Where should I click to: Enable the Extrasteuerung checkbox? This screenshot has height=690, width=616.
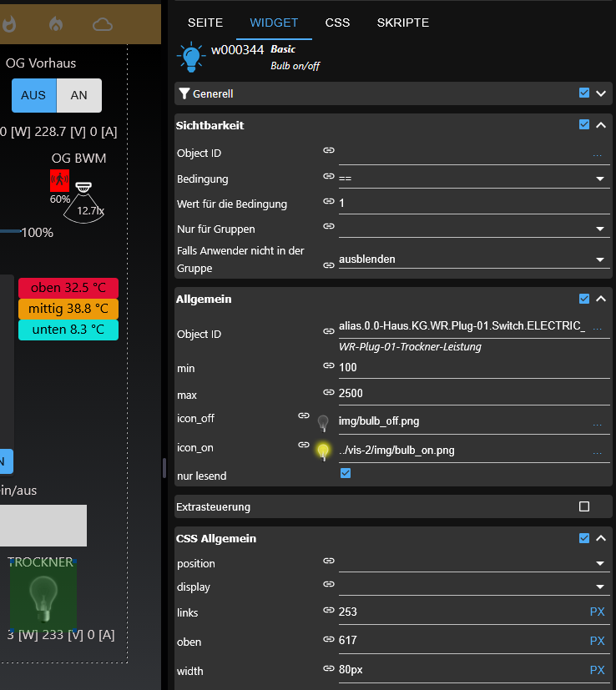pos(584,506)
